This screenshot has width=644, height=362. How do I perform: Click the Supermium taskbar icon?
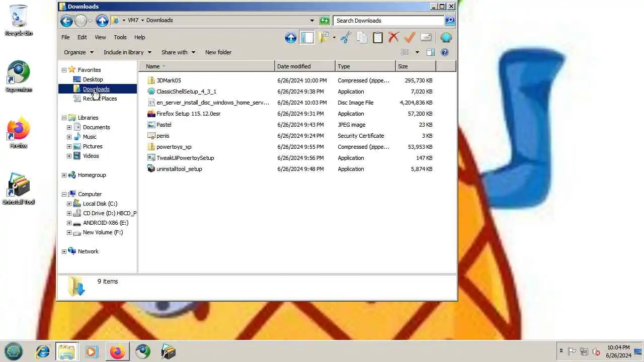[x=143, y=351]
